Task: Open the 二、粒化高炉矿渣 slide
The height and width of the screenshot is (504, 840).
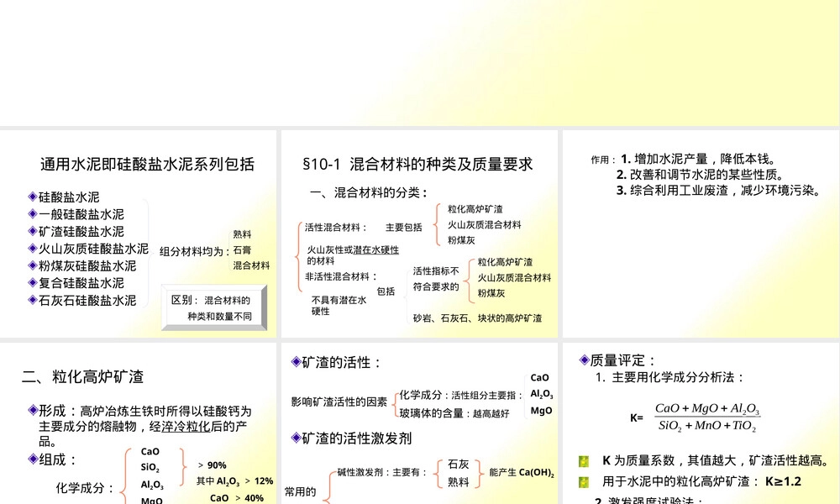Action: [x=139, y=423]
